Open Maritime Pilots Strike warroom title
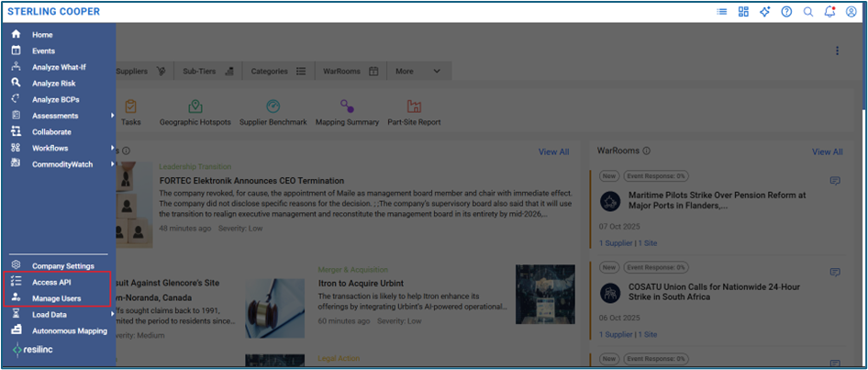Image resolution: width=868 pixels, height=370 pixels. (x=718, y=200)
